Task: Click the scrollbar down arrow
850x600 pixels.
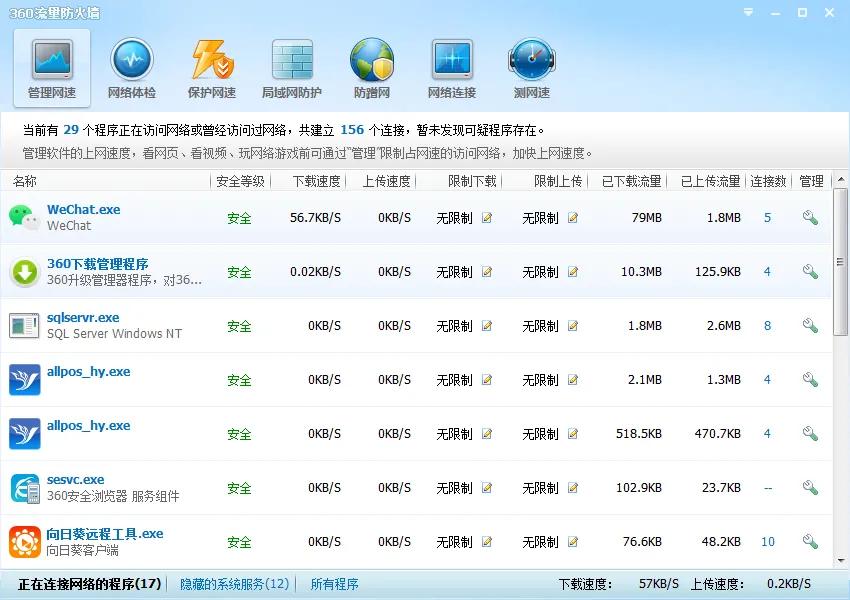Action: (x=841, y=557)
